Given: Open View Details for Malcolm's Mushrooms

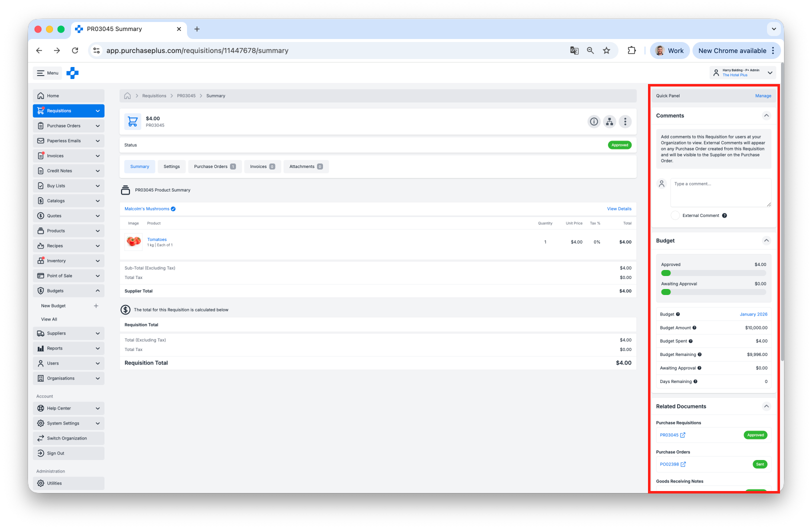Looking at the screenshot, I should click(619, 209).
